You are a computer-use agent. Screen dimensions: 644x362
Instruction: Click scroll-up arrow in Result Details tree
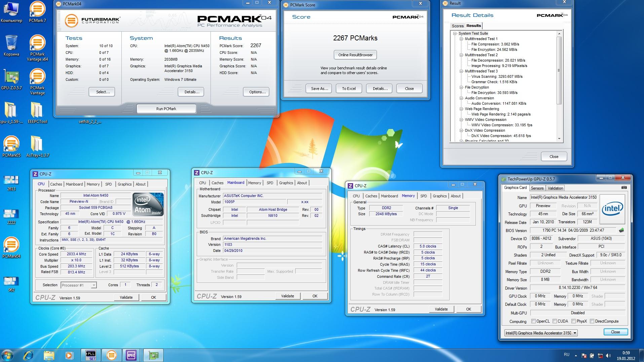click(x=559, y=34)
